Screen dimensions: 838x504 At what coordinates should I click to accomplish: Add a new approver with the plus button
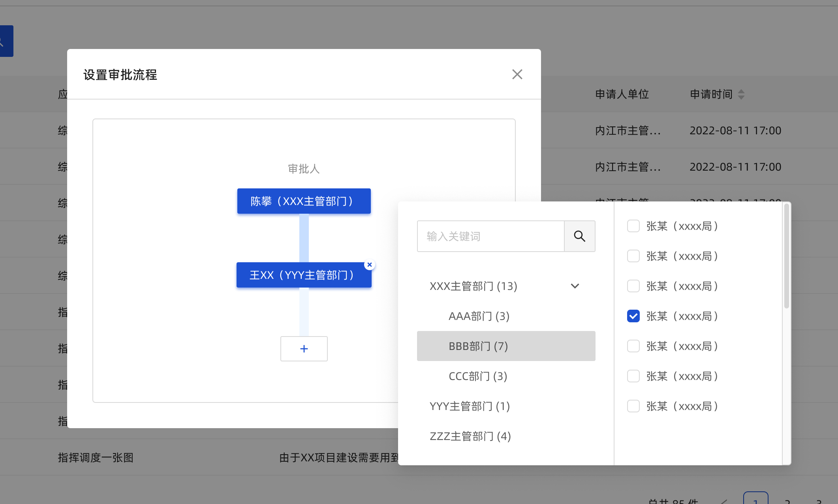(304, 349)
